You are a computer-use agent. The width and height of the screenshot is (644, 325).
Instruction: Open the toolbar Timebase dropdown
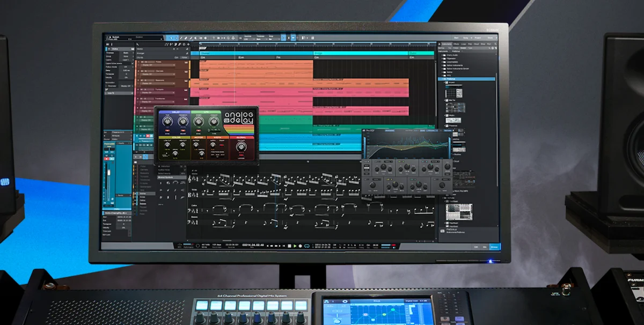(x=261, y=38)
